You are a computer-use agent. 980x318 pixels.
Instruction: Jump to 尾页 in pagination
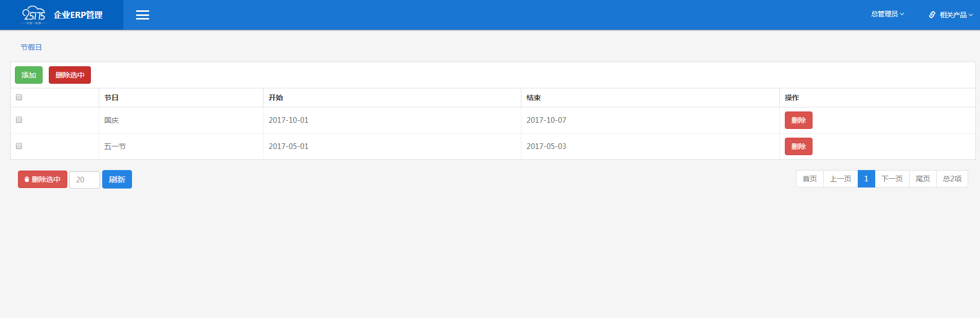tap(922, 179)
